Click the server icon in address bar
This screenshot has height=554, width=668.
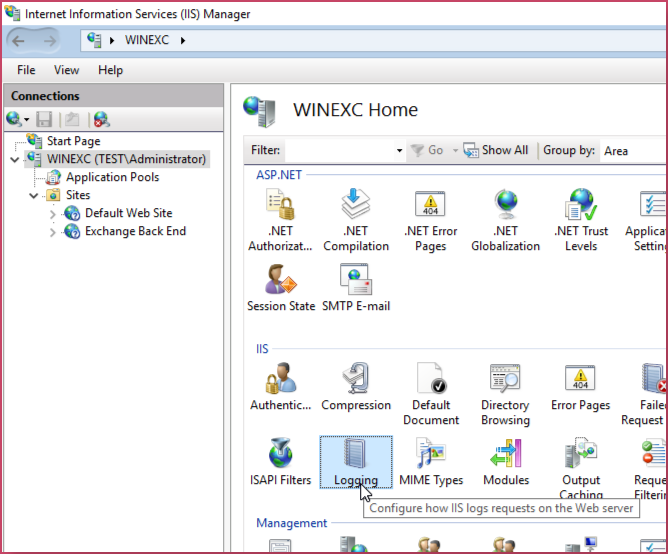coord(94,40)
